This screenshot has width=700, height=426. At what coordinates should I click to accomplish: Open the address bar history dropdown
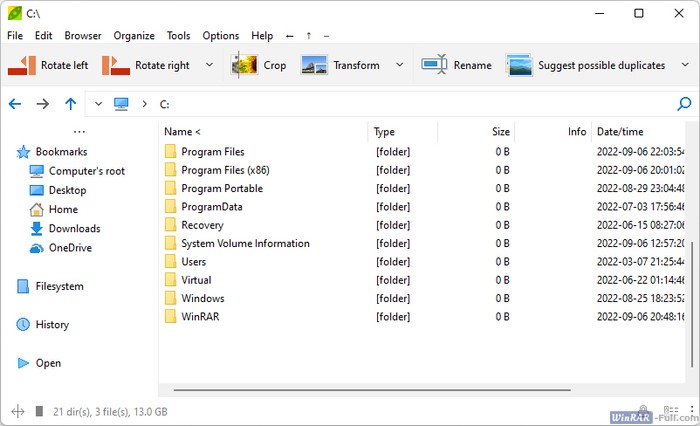point(98,103)
